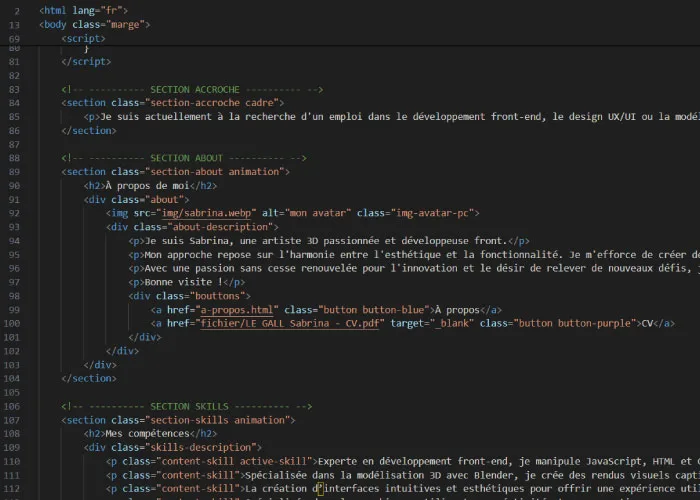This screenshot has height=500, width=700.
Task: Click the text "Mon approche repose sur l'harmonie"
Action: [239, 254]
